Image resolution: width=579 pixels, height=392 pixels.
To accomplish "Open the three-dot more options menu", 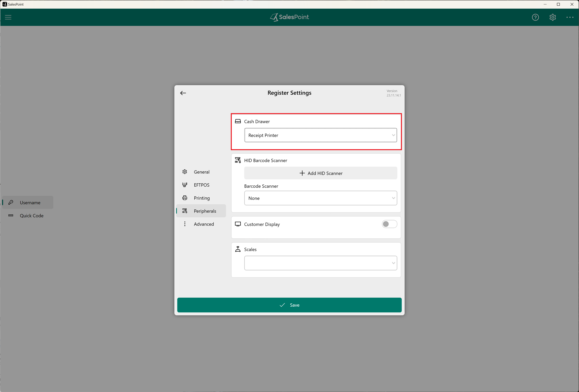I will coord(570,17).
